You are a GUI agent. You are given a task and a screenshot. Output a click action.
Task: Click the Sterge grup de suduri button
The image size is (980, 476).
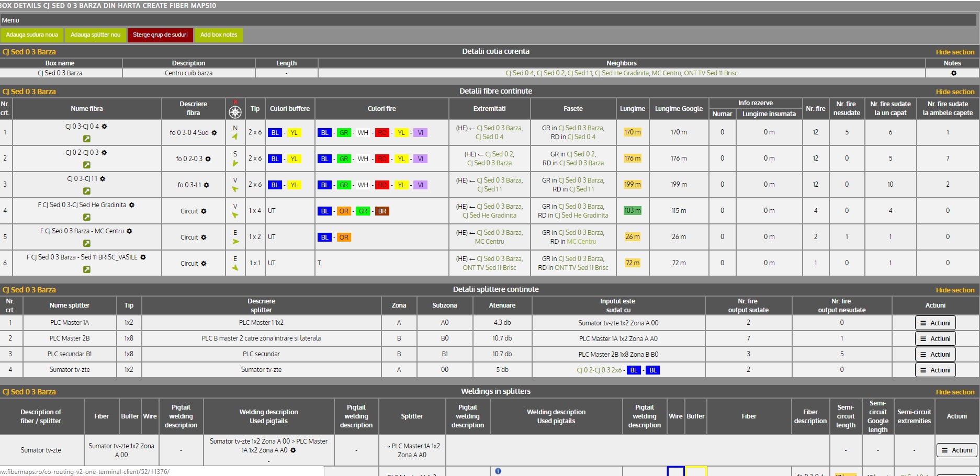[x=160, y=35]
